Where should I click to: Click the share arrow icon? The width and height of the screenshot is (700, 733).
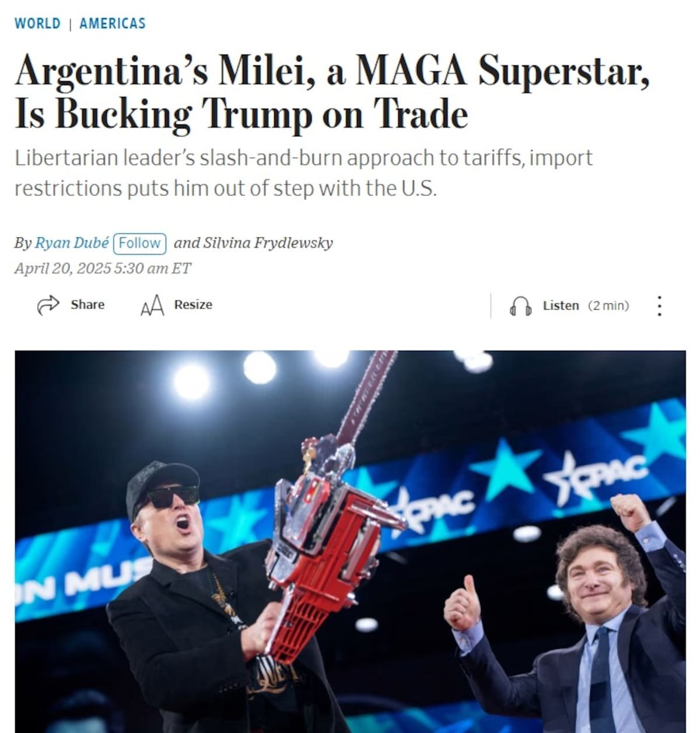[48, 305]
